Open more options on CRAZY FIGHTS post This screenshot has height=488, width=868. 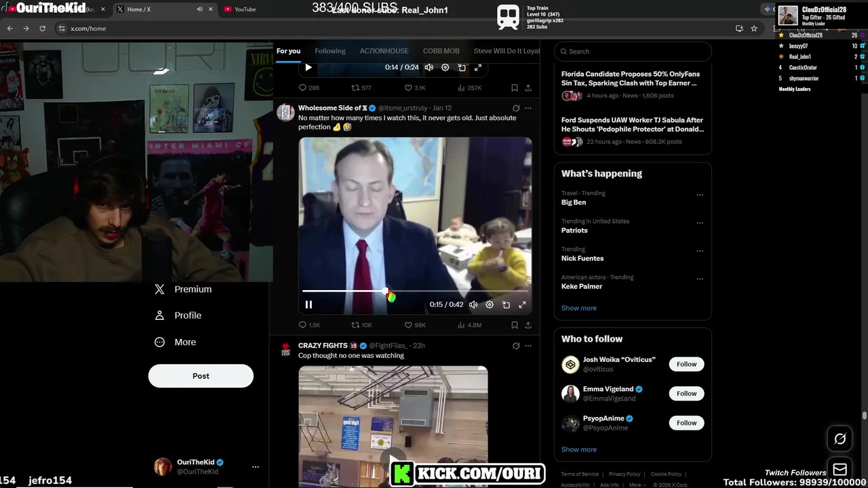528,346
